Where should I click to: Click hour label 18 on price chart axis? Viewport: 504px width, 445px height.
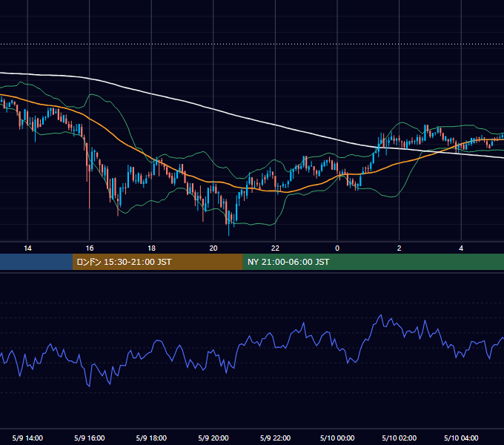point(151,248)
